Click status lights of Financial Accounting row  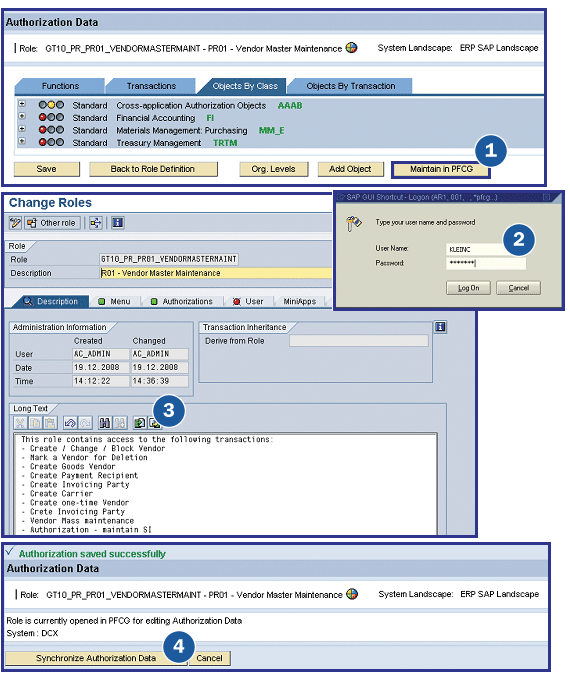[51, 117]
